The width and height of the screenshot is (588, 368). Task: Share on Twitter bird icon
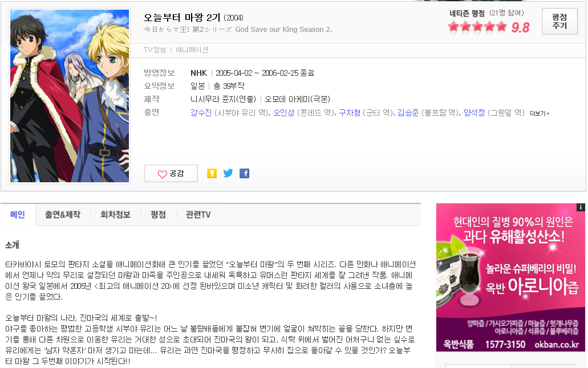[228, 173]
